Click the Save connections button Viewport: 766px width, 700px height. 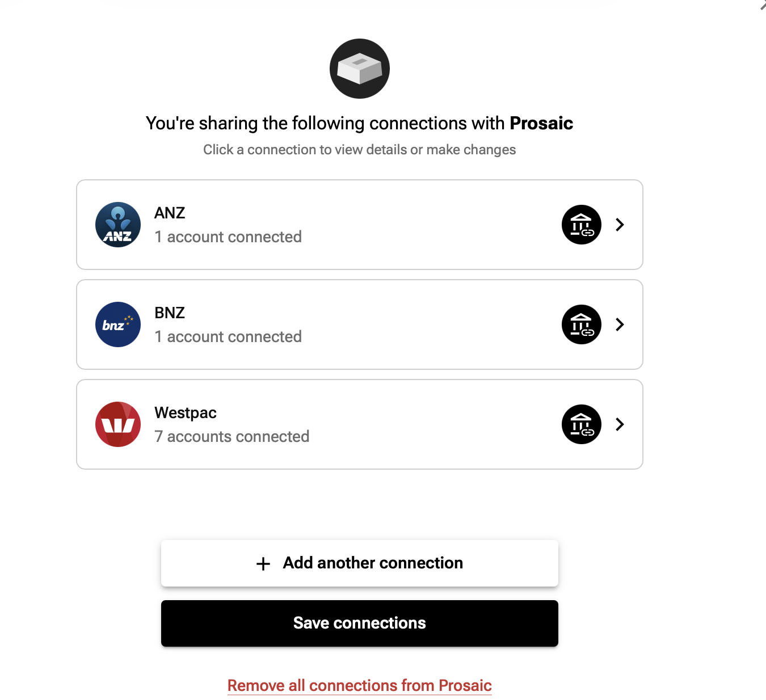[360, 623]
